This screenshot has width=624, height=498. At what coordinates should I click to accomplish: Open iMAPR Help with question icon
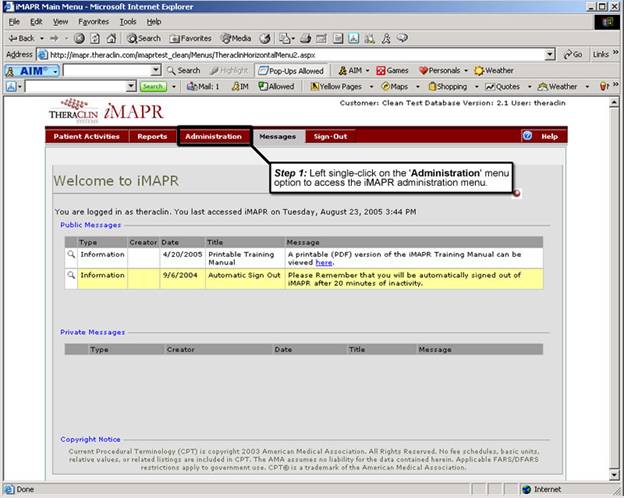tap(527, 136)
